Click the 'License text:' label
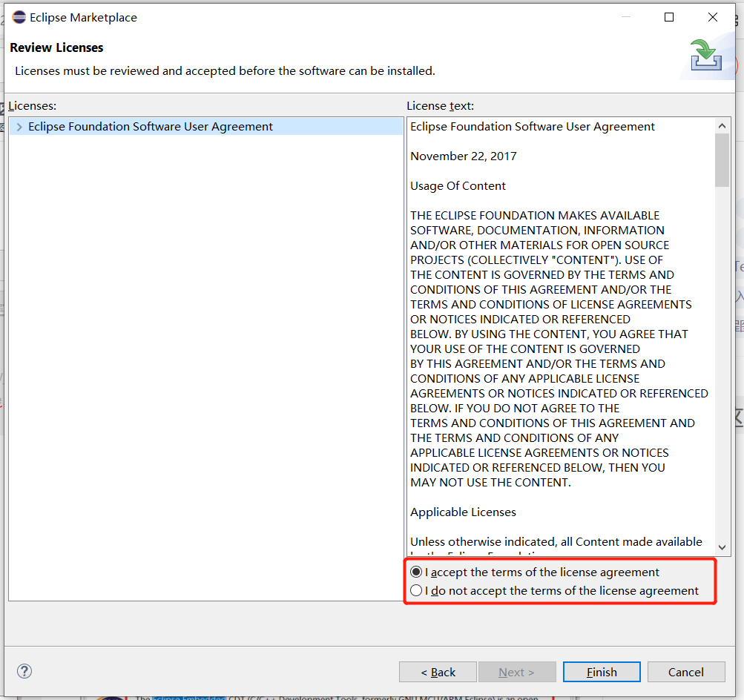The height and width of the screenshot is (700, 744). tap(441, 106)
